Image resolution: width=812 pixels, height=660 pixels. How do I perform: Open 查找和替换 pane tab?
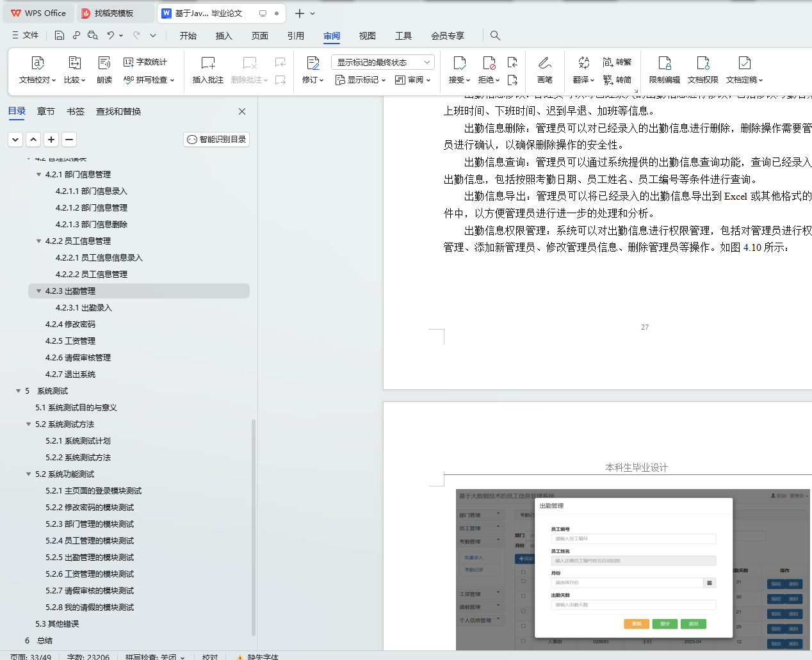tap(118, 111)
